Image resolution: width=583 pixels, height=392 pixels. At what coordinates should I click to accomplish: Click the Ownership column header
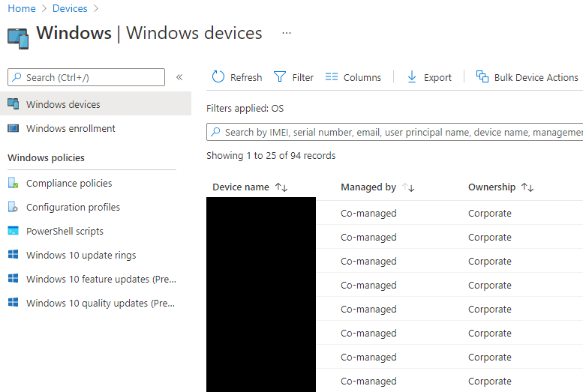pyautogui.click(x=491, y=187)
